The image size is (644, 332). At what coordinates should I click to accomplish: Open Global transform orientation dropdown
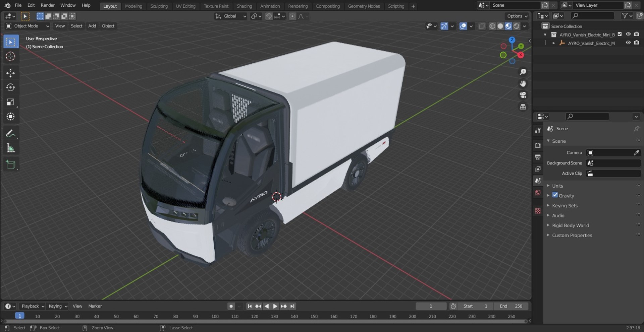[x=231, y=16]
